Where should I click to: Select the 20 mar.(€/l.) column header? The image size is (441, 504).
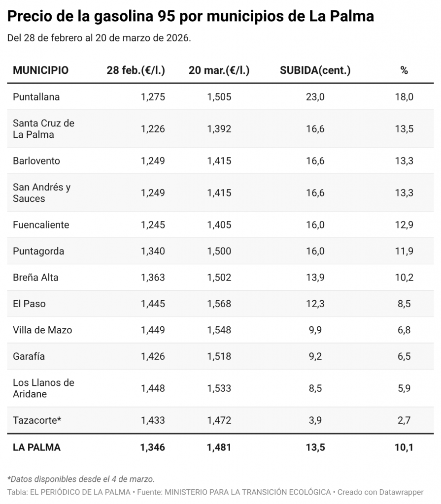[219, 70]
